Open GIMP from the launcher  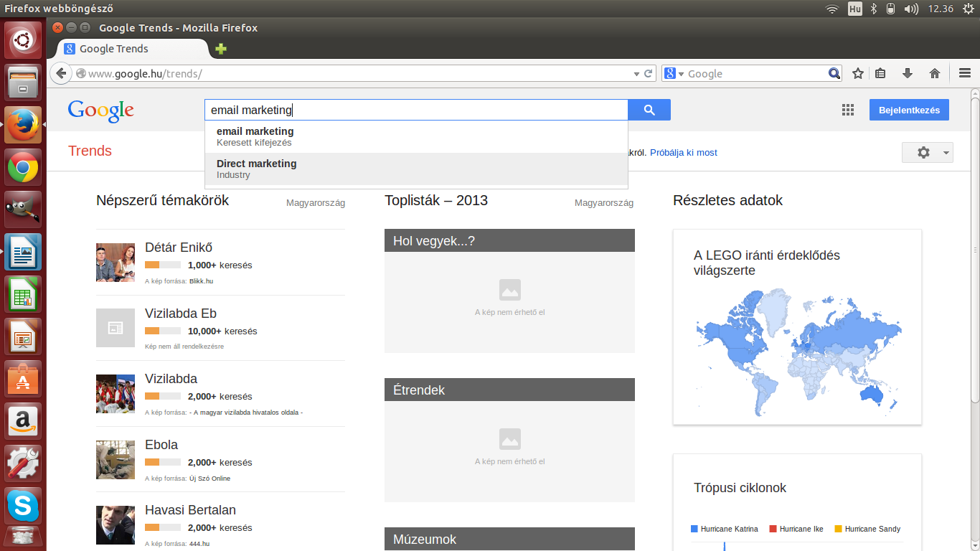tap(23, 209)
